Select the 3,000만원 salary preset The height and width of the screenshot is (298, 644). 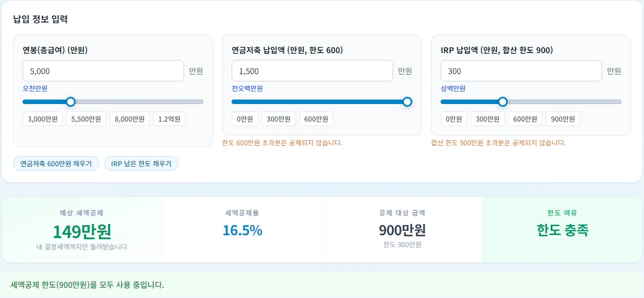pyautogui.click(x=43, y=119)
